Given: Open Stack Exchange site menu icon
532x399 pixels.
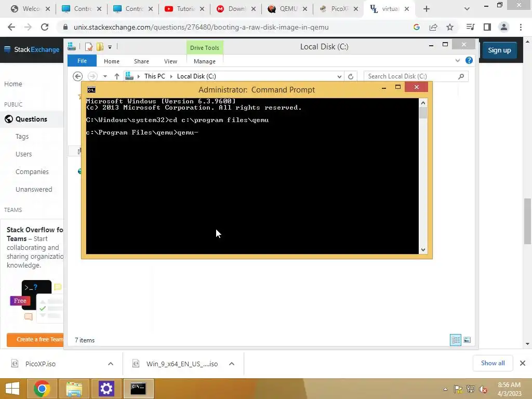Looking at the screenshot, I should click(7, 49).
